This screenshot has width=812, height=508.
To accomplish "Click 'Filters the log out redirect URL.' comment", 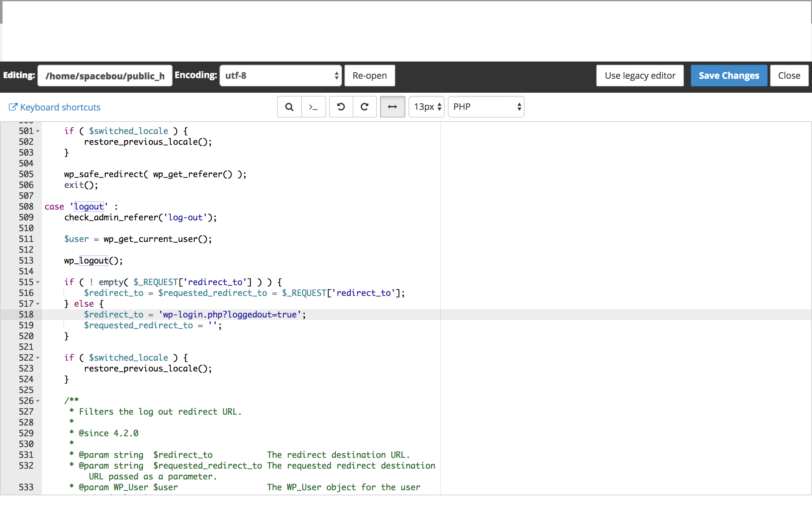I will (160, 412).
